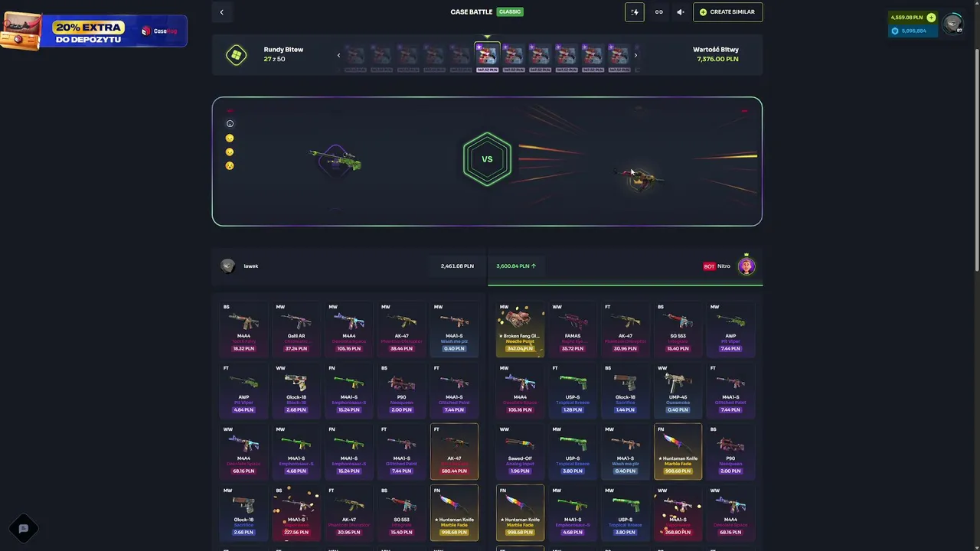Select the Broken Fang Gloves 342.04 PLN card
This screenshot has width=980, height=551.
click(520, 328)
